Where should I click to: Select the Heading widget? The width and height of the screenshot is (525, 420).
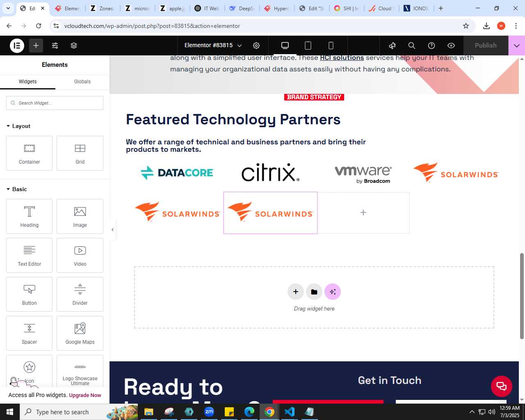29,216
